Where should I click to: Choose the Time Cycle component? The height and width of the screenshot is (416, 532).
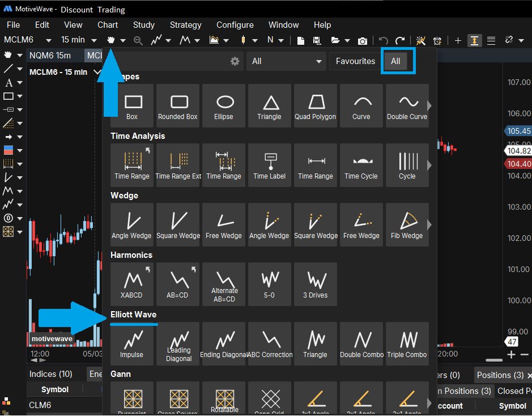(361, 165)
